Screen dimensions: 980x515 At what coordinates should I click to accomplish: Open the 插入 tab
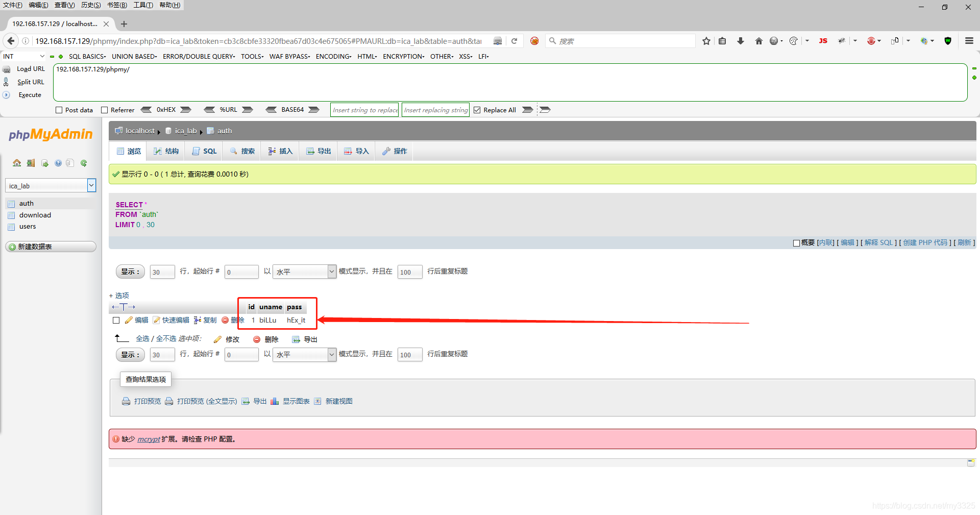(x=280, y=151)
